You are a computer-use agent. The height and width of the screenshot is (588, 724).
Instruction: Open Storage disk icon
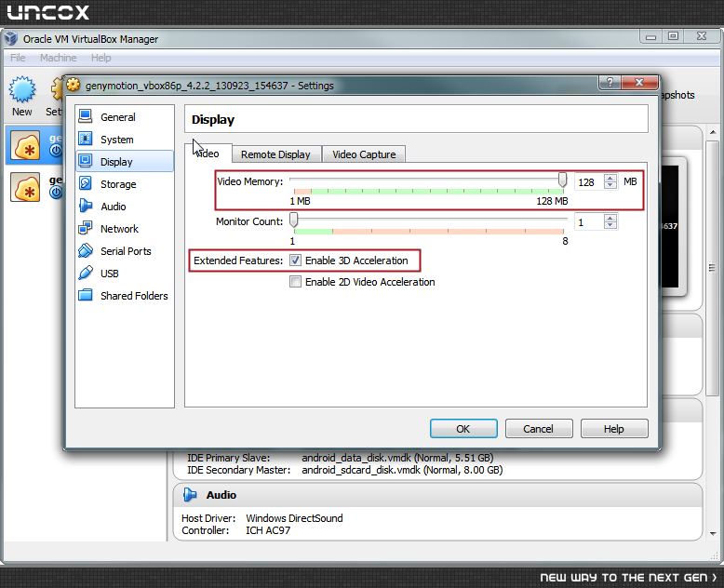click(86, 183)
